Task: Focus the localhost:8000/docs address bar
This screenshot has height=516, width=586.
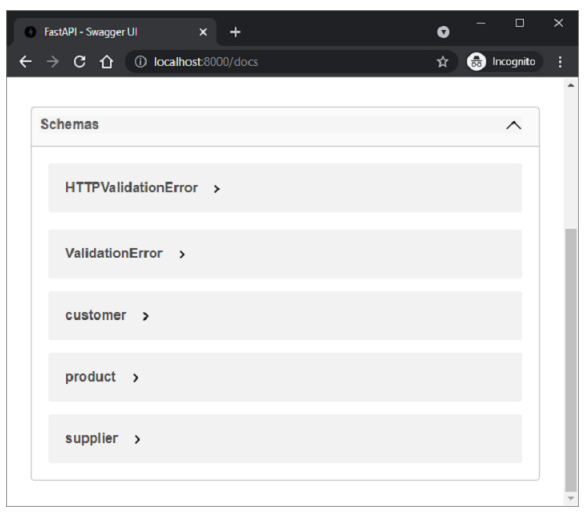Action: tap(292, 62)
